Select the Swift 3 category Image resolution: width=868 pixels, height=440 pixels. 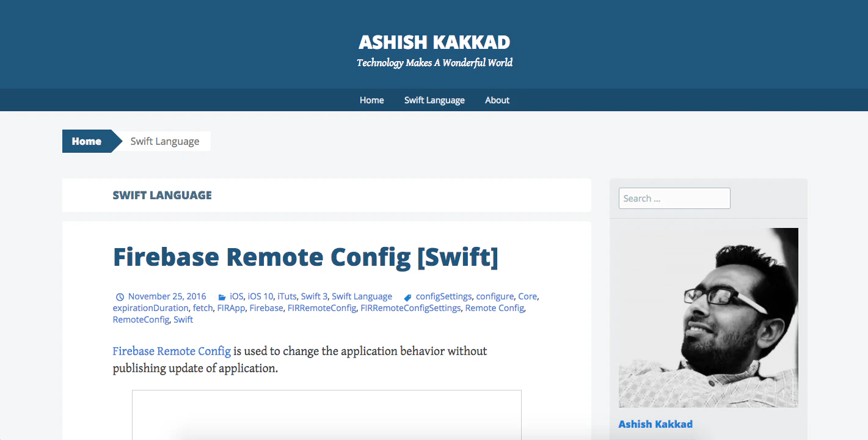[314, 296]
